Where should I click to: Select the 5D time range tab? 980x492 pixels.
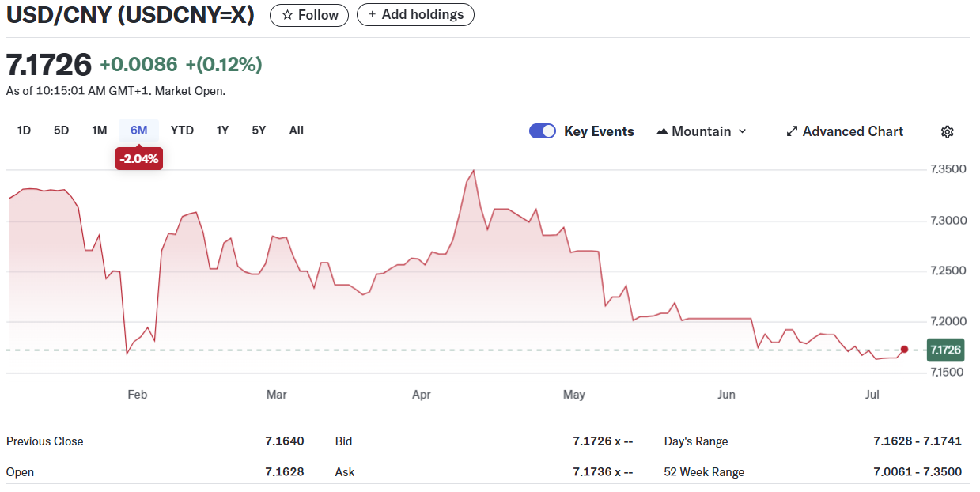pyautogui.click(x=61, y=131)
